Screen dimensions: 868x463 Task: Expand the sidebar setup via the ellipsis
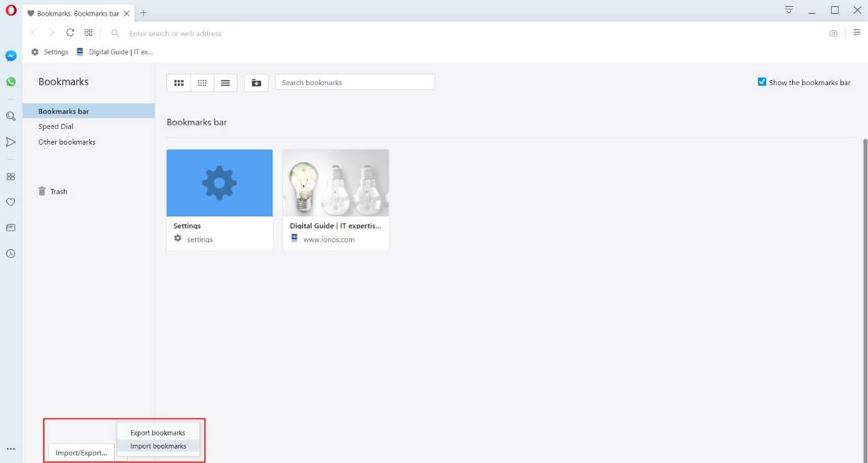click(11, 448)
